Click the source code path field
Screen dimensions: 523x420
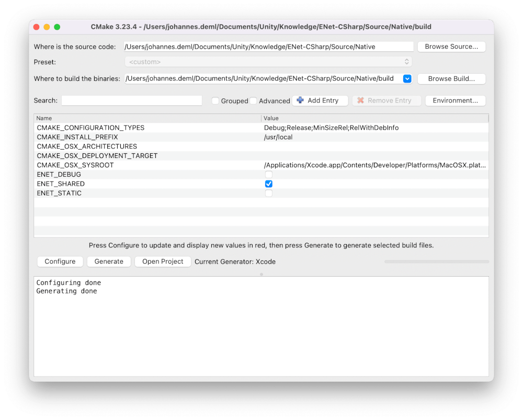pyautogui.click(x=268, y=47)
